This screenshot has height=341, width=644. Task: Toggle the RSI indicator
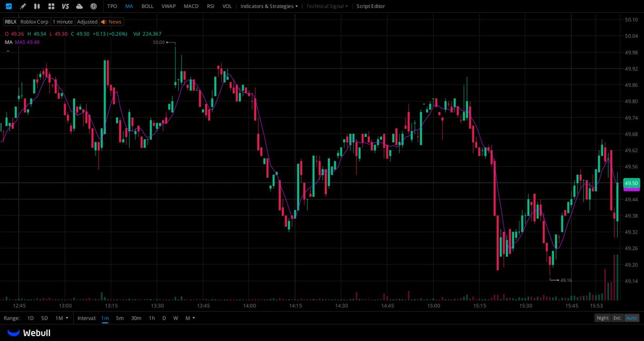210,6
